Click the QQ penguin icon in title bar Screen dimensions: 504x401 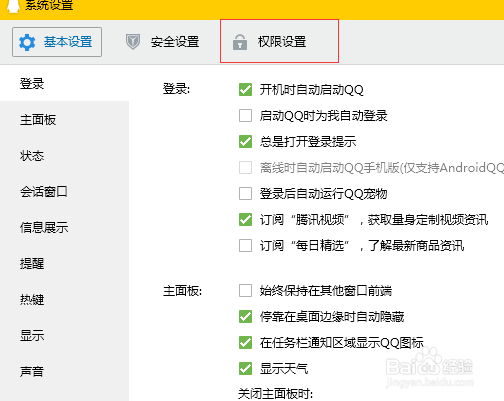(x=14, y=6)
